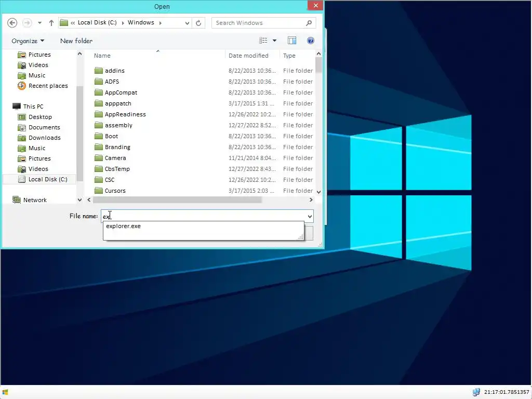
Task: Refresh the Windows folder view
Action: click(198, 23)
